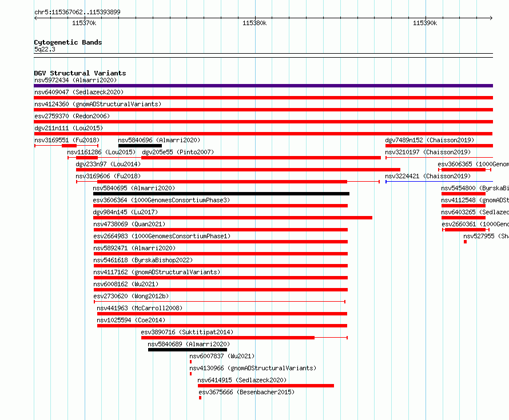Select nsv1025594 (Coe2014) label
Screen dimensions: 509x420
[x=131, y=320]
